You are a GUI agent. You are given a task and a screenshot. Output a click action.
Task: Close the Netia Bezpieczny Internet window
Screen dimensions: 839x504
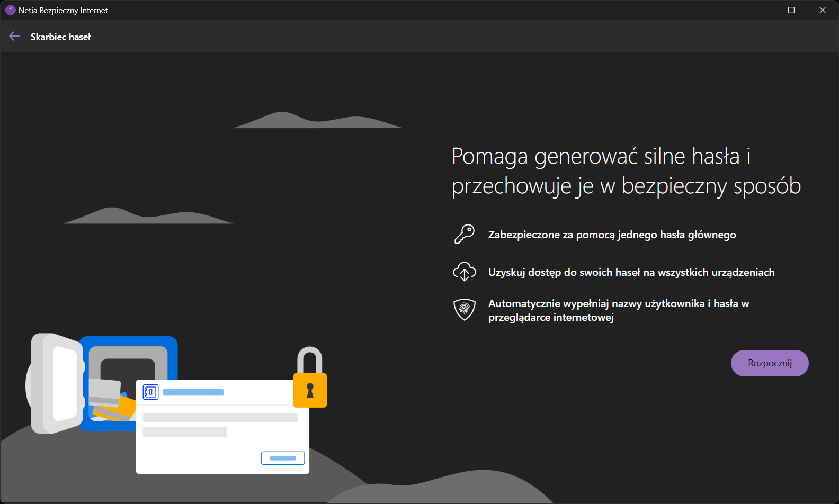(823, 10)
